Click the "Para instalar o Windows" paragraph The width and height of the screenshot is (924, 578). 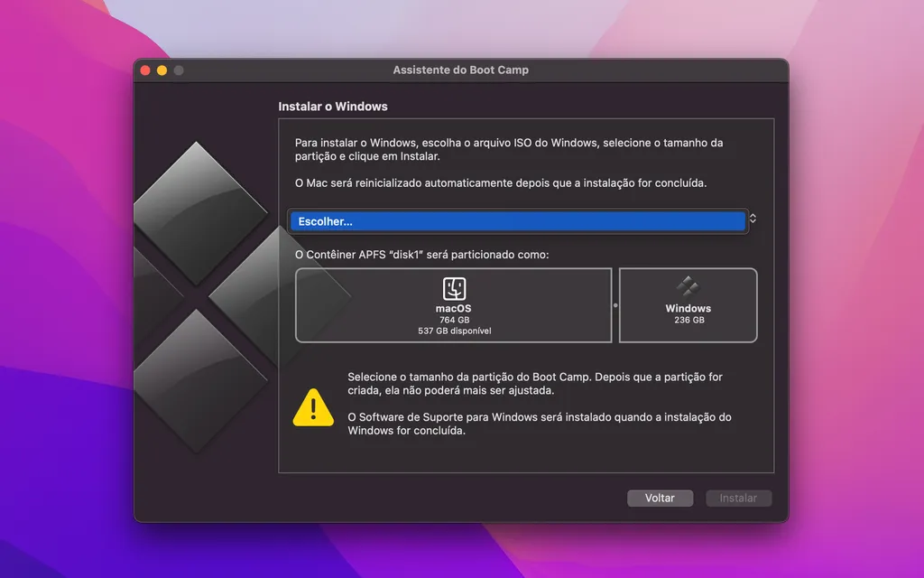point(509,150)
